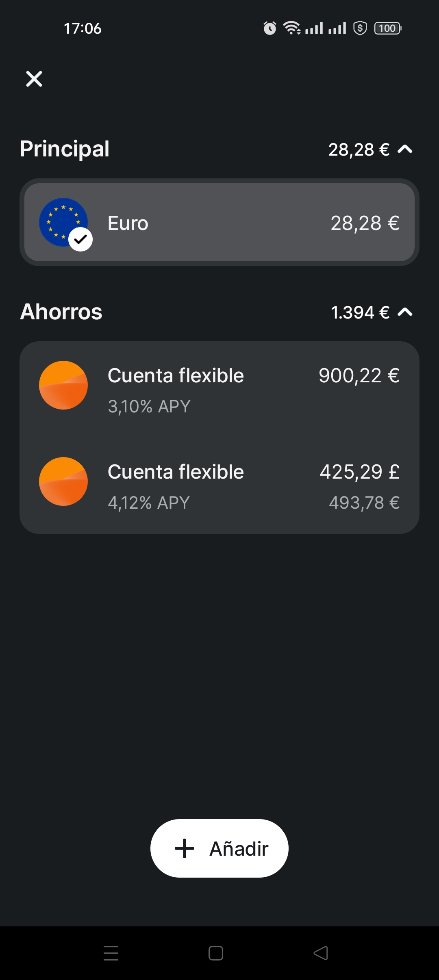Tap the battery indicator in status bar

pyautogui.click(x=388, y=28)
